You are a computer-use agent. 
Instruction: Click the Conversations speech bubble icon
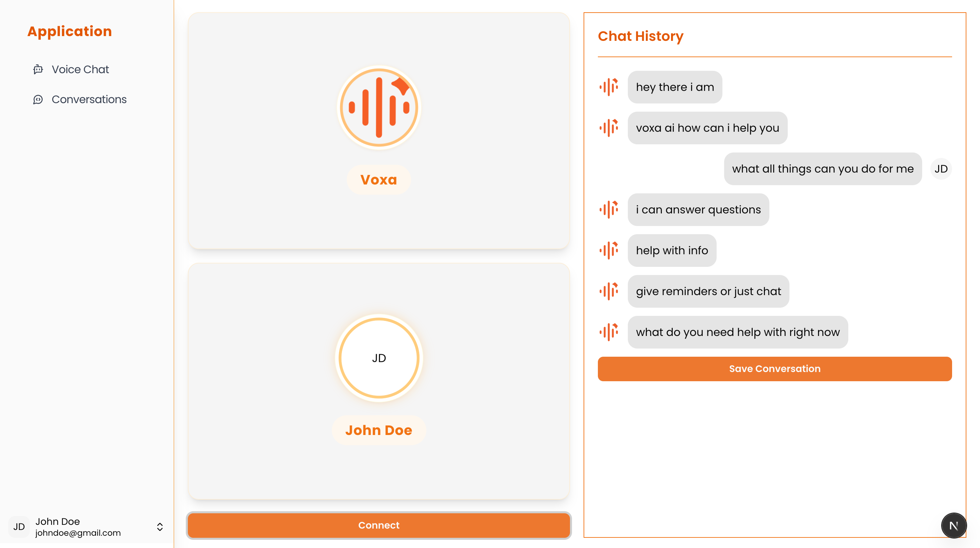tap(38, 99)
